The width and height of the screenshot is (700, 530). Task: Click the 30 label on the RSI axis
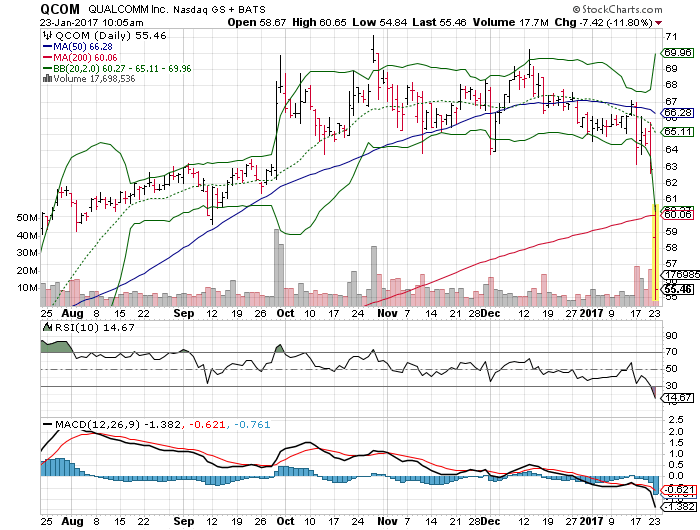click(x=671, y=385)
